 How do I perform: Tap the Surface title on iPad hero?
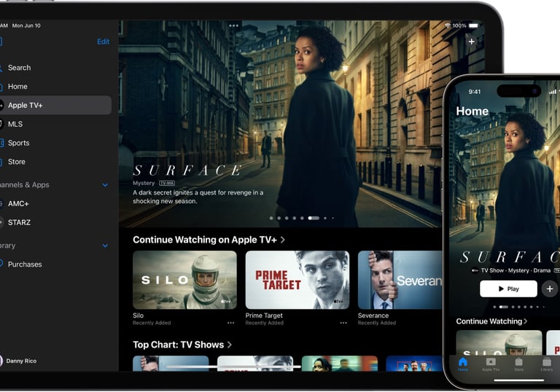(x=187, y=170)
